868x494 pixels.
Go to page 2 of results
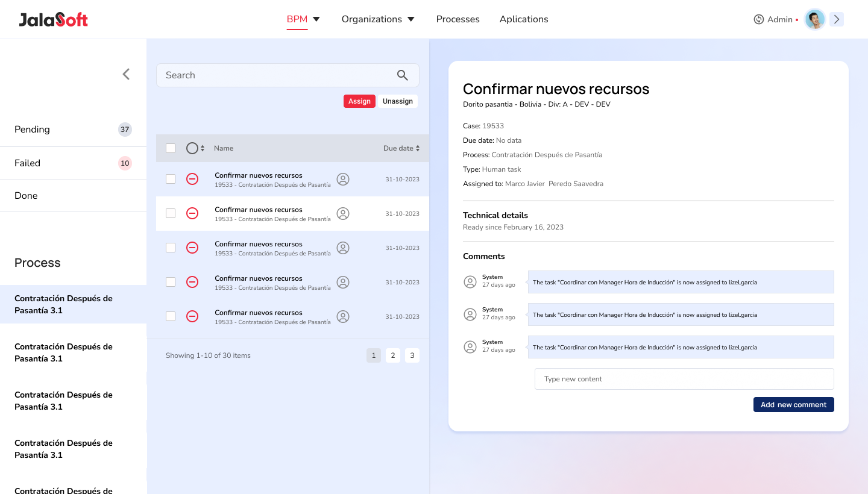click(x=393, y=355)
